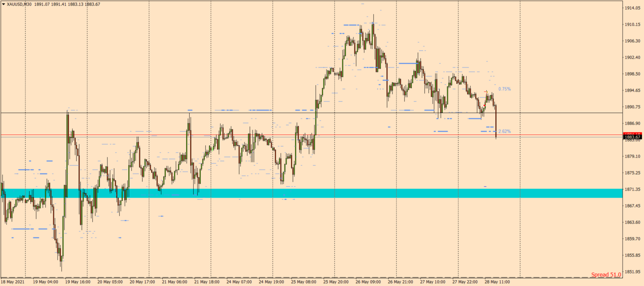The width and height of the screenshot is (644, 286).
Task: Click the 1898.50 price axis label
Action: [x=633, y=74]
